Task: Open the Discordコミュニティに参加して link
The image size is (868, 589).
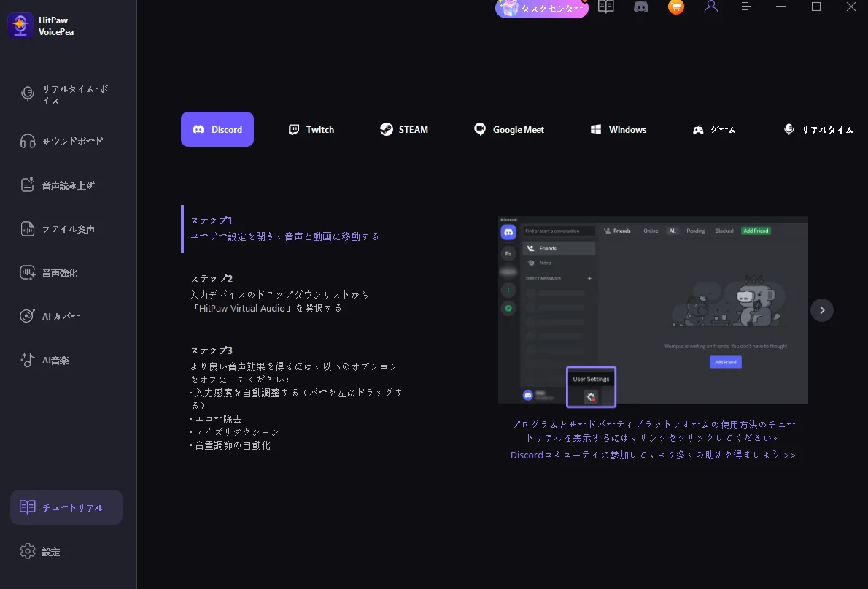Action: coord(654,455)
